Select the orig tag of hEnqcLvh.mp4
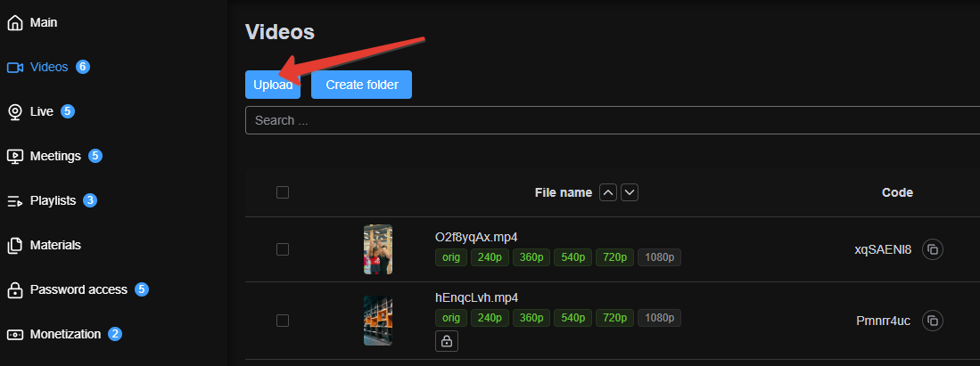Screen dimensions: 980x366 pos(451,318)
